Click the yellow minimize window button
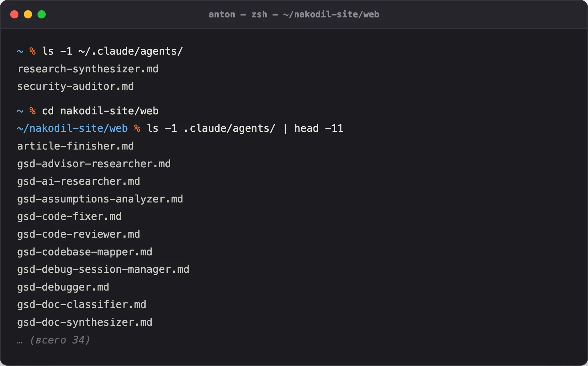Image resolution: width=588 pixels, height=366 pixels. point(28,14)
